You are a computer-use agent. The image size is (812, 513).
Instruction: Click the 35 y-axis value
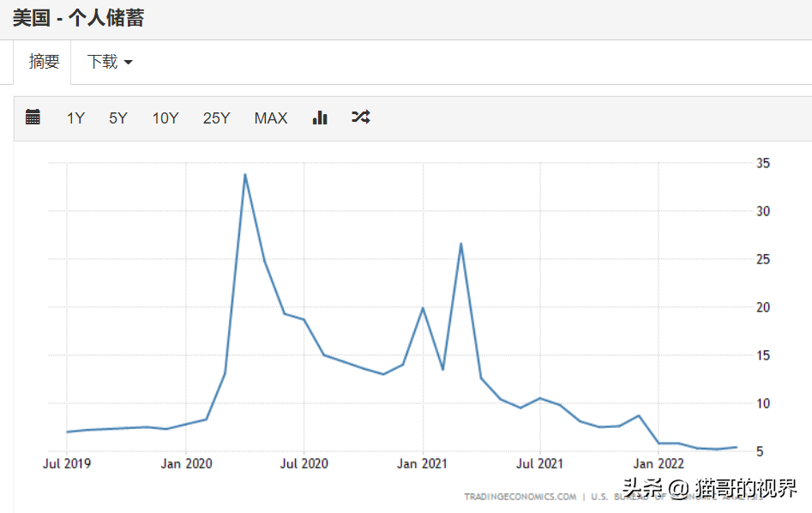coord(763,163)
